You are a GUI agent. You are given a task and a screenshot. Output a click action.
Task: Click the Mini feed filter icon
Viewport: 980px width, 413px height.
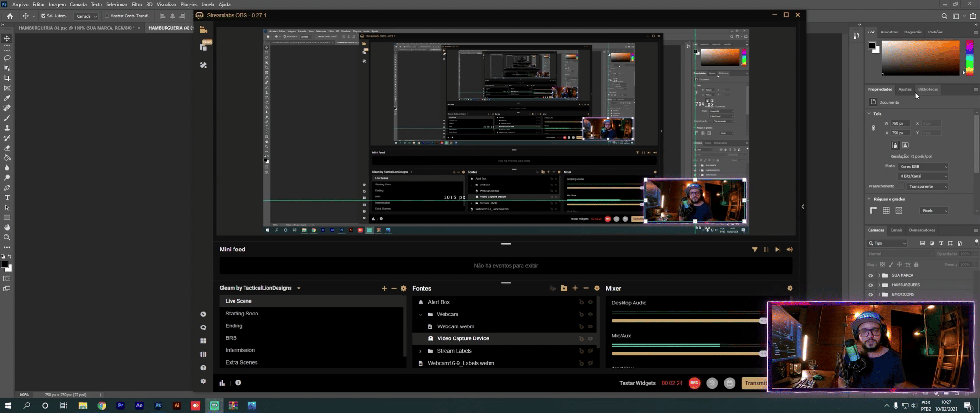[x=755, y=250]
